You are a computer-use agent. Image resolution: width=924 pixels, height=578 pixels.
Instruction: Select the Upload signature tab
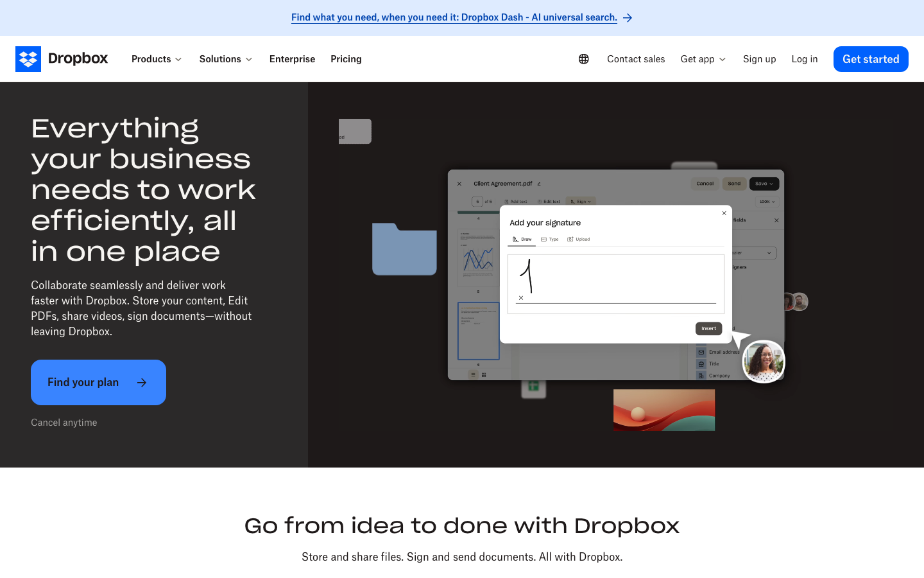(578, 240)
